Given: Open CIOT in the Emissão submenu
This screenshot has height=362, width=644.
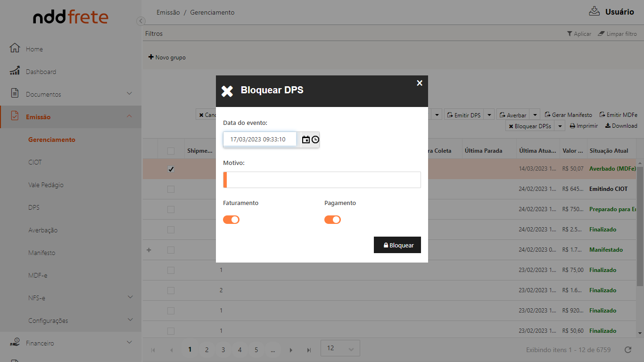Looking at the screenshot, I should [35, 162].
